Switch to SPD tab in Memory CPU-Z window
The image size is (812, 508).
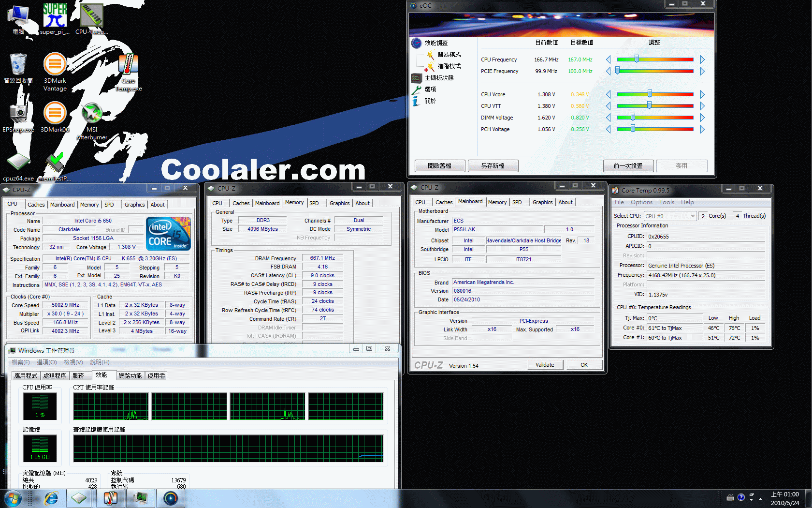314,203
